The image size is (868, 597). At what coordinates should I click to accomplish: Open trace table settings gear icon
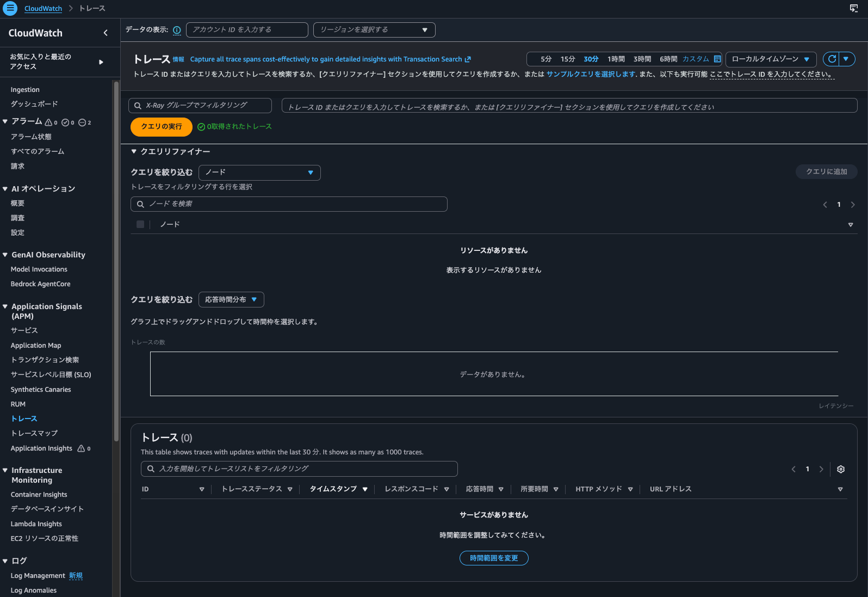pyautogui.click(x=841, y=469)
